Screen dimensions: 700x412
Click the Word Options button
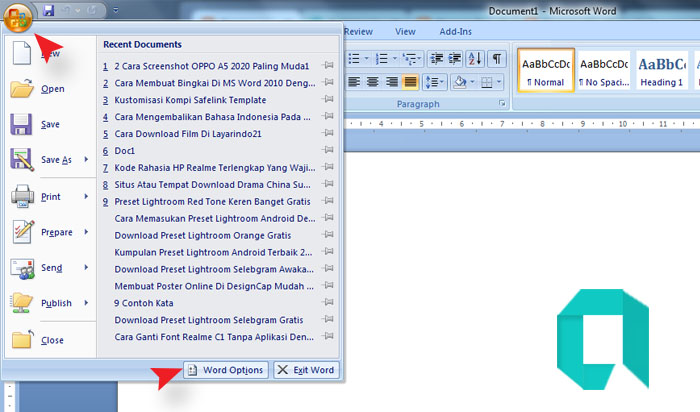click(x=225, y=370)
